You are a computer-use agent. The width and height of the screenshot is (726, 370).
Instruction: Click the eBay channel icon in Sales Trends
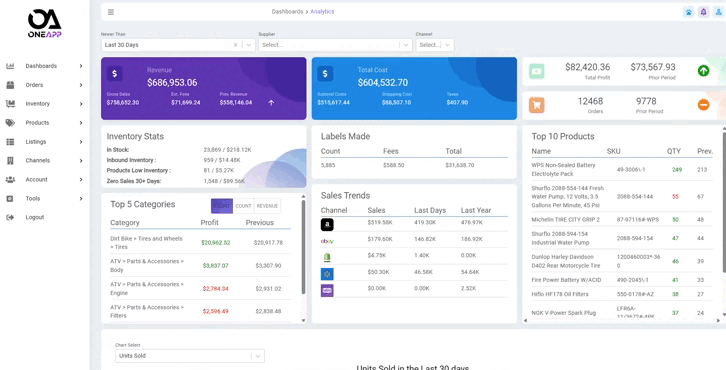pos(327,241)
